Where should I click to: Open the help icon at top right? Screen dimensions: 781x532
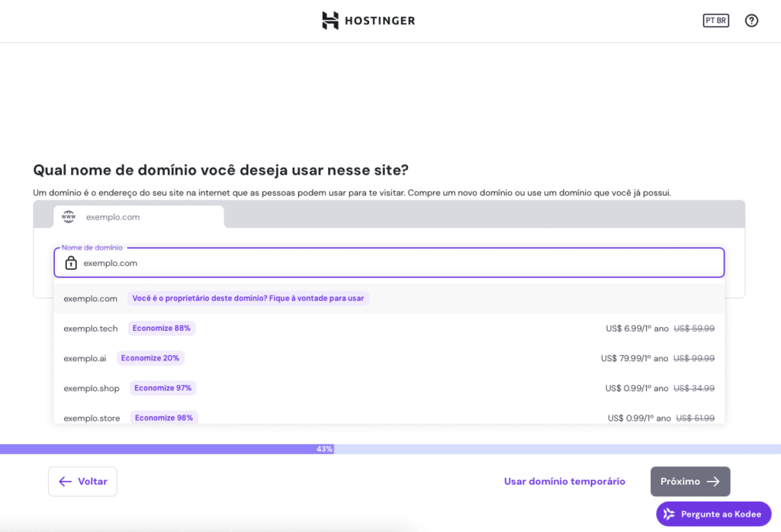[751, 21]
